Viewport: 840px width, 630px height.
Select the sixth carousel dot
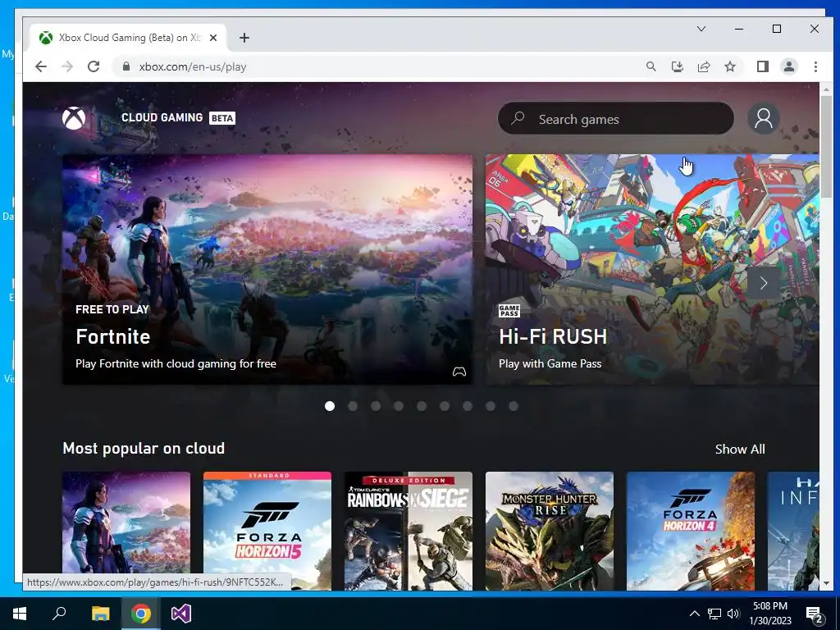pyautogui.click(x=445, y=406)
